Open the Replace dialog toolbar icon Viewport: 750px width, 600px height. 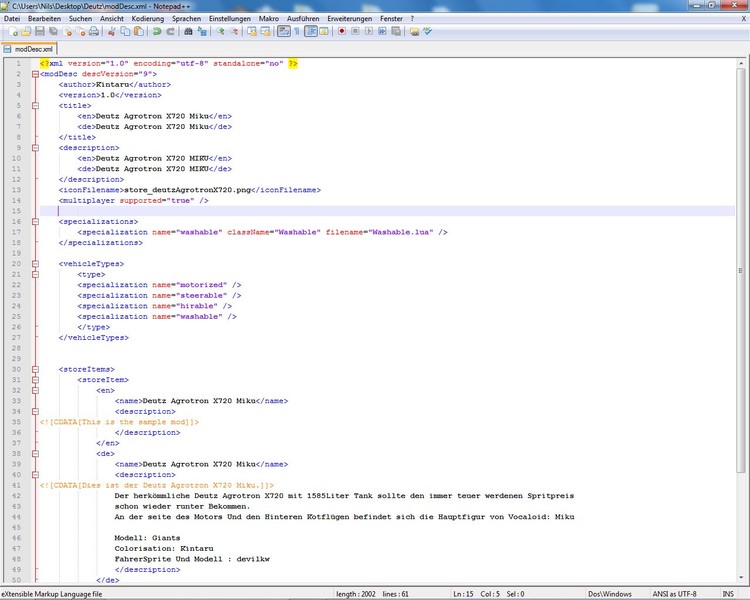click(x=202, y=32)
